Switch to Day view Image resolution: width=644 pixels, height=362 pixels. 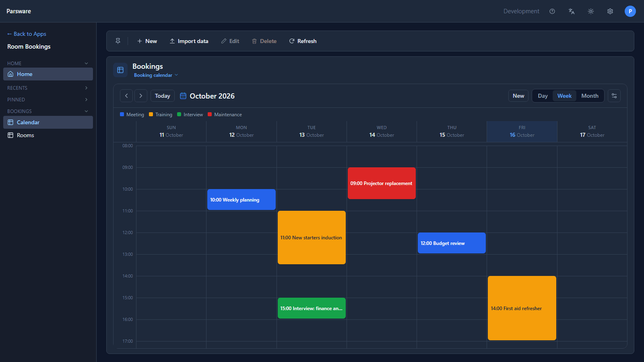543,96
